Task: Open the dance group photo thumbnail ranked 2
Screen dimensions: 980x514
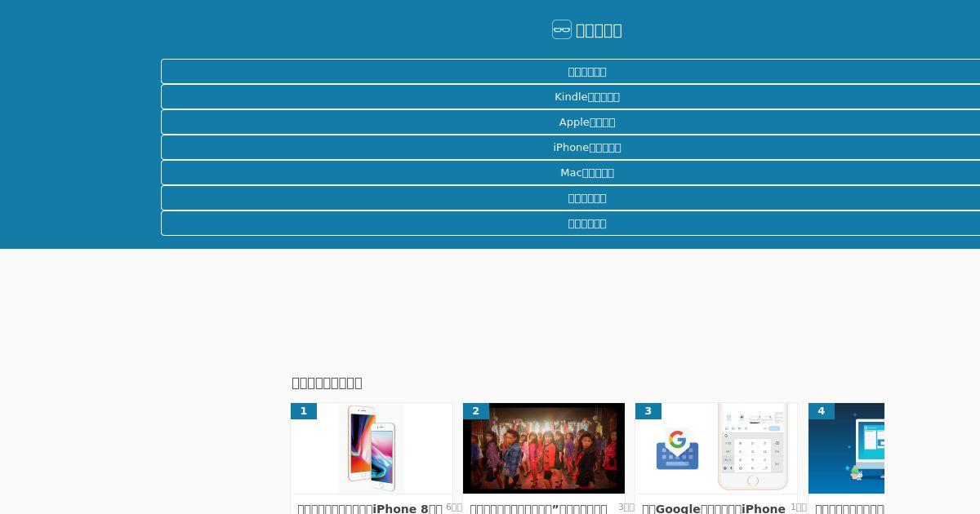Action: click(544, 448)
